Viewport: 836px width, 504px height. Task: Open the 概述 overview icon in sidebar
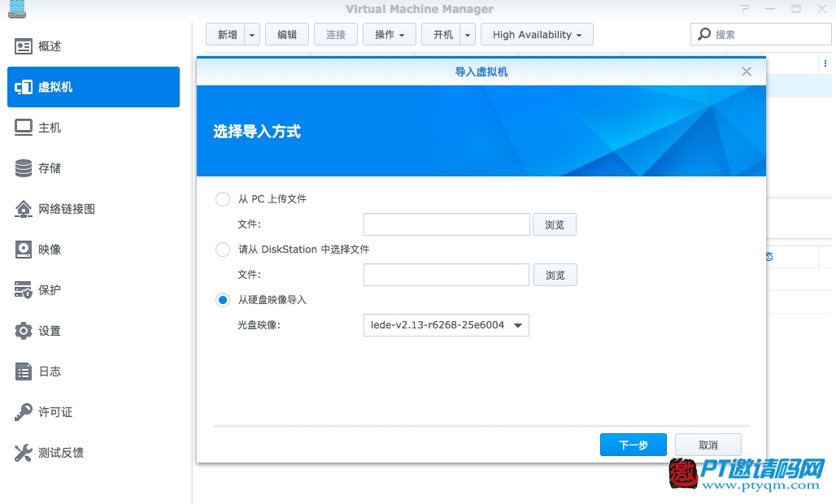point(23,47)
